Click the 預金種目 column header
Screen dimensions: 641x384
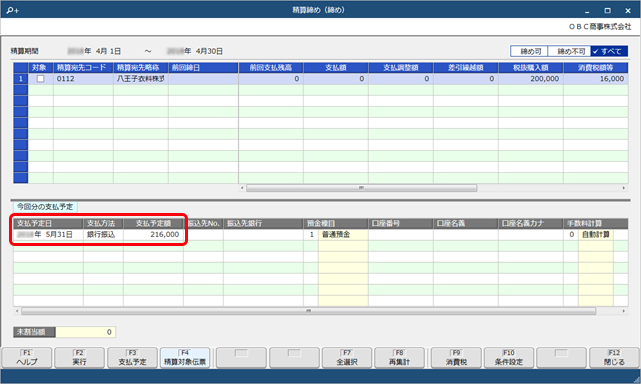[336, 224]
